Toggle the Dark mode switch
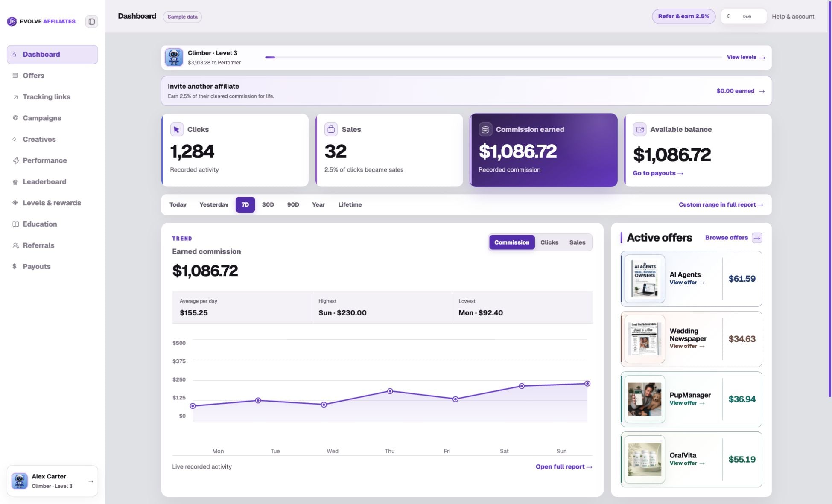 [x=744, y=17]
